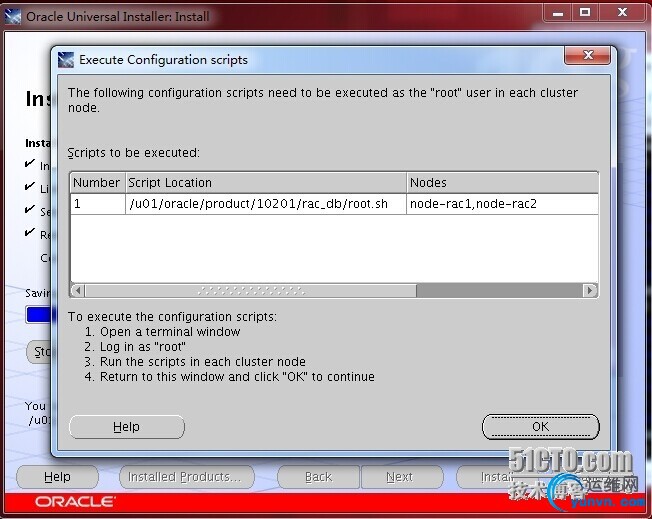The width and height of the screenshot is (652, 519).
Task: Select the script number 1 cell
Action: tap(98, 204)
